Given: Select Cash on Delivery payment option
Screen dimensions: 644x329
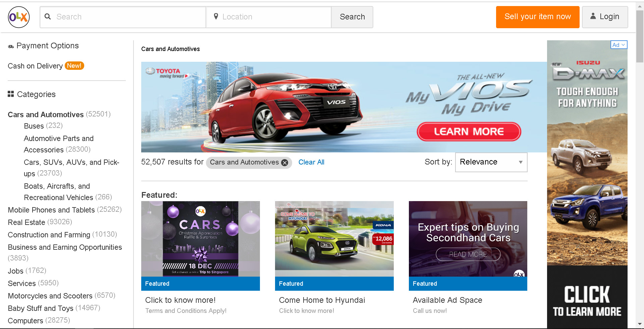Looking at the screenshot, I should 35,66.
